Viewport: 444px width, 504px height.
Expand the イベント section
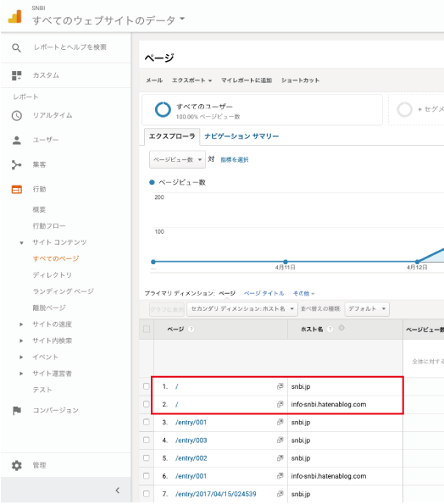click(21, 357)
